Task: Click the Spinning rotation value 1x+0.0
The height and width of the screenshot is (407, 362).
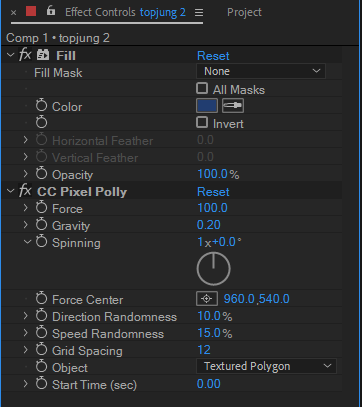Action: tap(217, 242)
